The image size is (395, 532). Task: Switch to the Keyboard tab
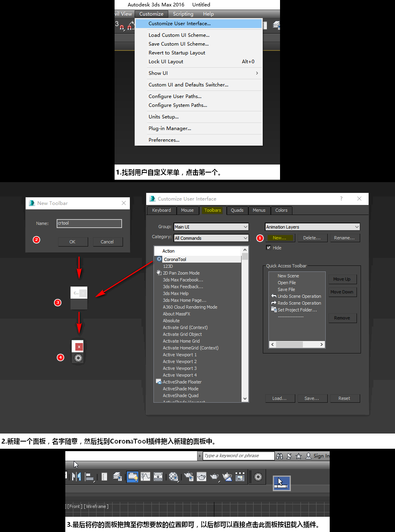coord(161,210)
